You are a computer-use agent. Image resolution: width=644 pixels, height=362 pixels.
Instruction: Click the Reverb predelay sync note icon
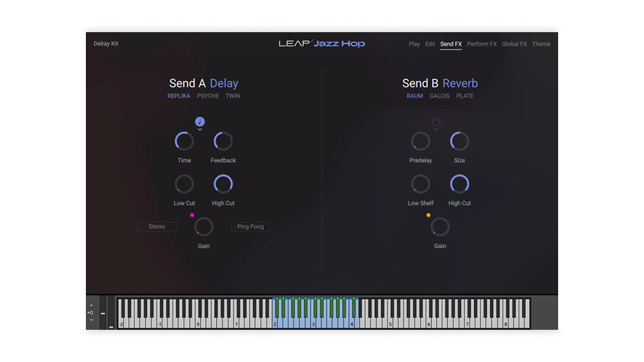(436, 121)
